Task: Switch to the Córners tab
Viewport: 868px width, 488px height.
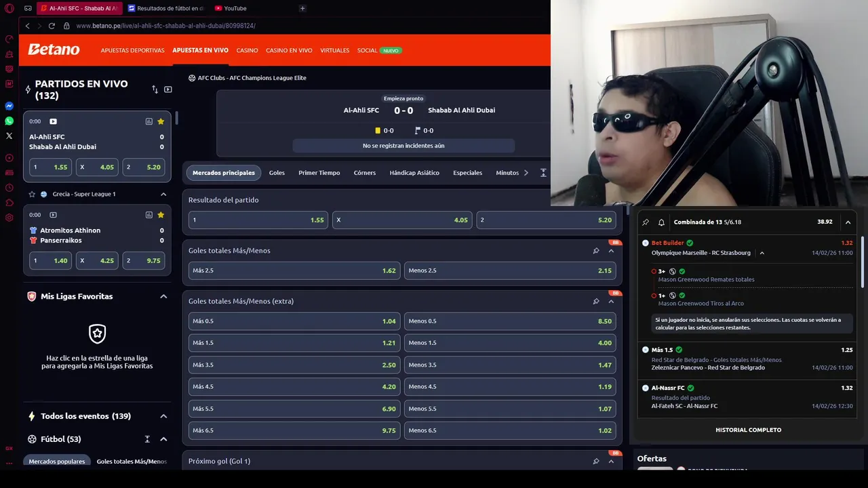Action: (365, 173)
